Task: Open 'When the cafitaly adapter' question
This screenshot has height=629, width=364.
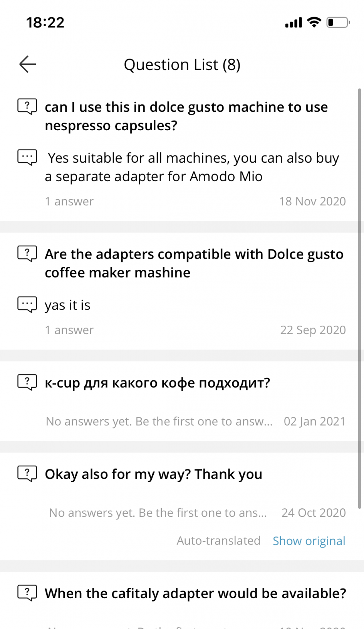Action: 195,594
